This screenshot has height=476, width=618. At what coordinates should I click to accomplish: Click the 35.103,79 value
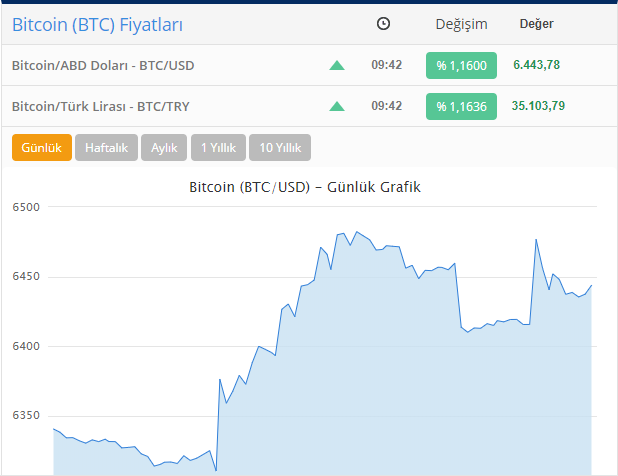pos(538,106)
